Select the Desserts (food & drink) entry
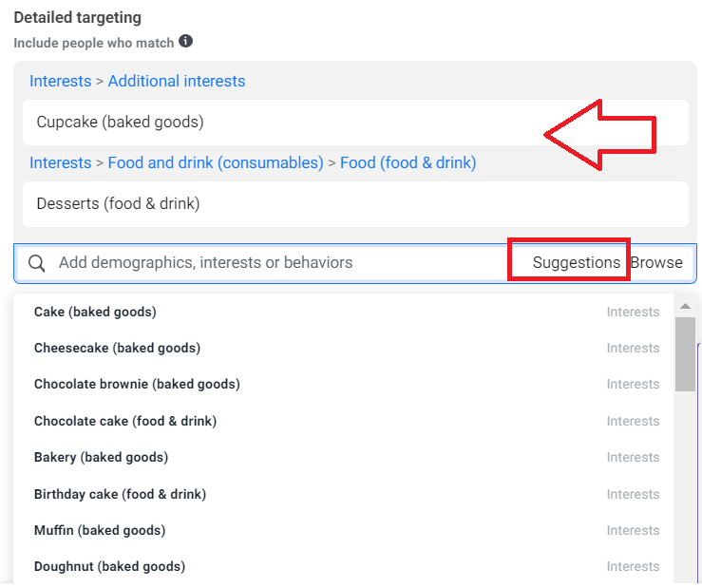Screen dimensions: 702x588 tap(355, 204)
